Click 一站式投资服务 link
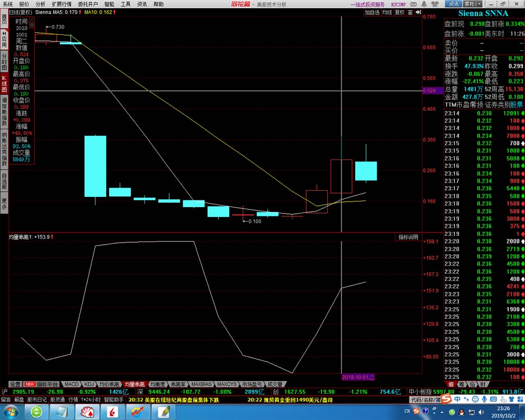 tap(367, 4)
